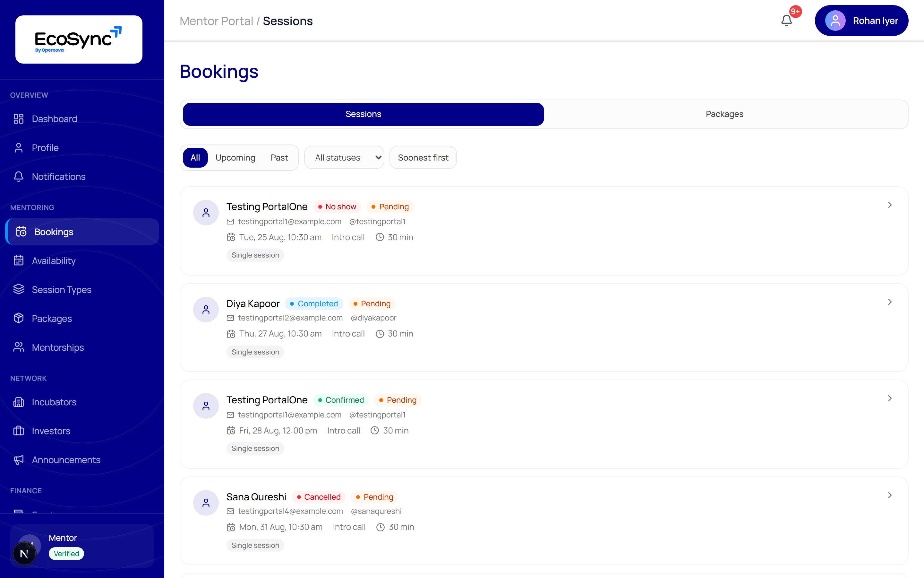Click the Bookings calendar-clock icon in sidebar
This screenshot has width=924, height=578.
21,232
